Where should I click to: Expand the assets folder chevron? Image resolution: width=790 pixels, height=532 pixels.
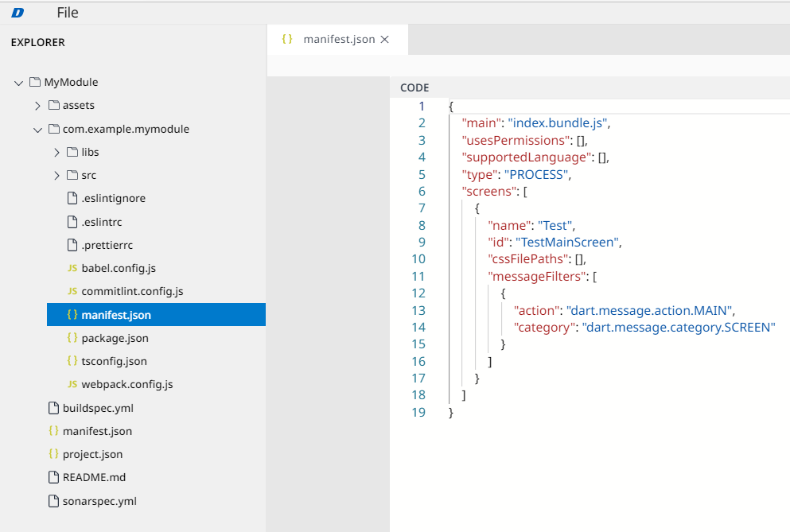click(x=37, y=106)
